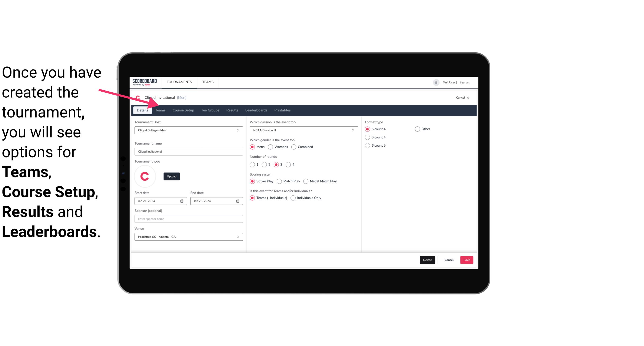Click the tournament host dropdown arrow
Viewport: 644px width, 346px height.
pyautogui.click(x=238, y=130)
